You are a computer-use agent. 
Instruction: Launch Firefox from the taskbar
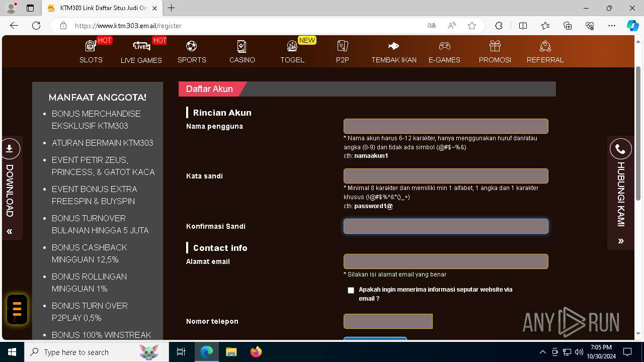(x=256, y=352)
